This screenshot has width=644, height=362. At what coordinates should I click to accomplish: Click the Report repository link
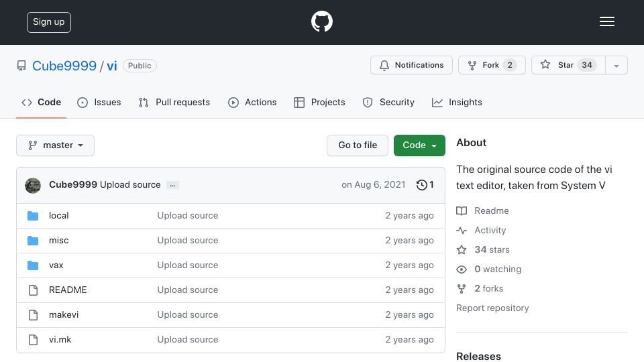[x=492, y=308]
